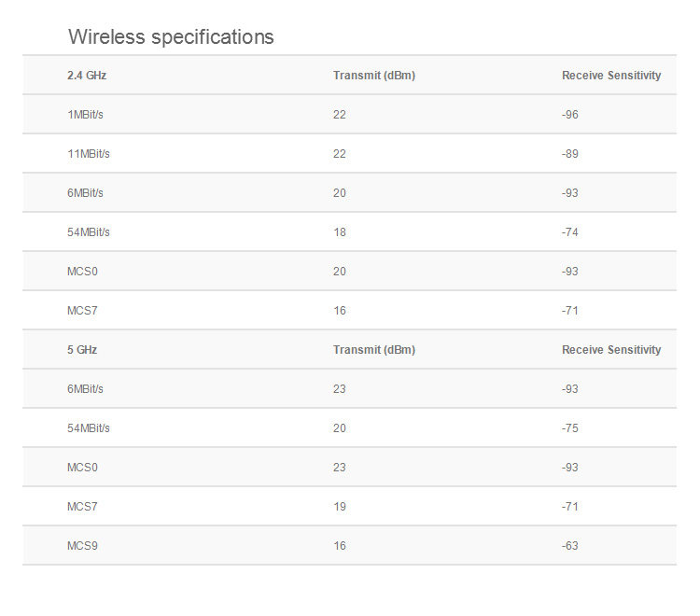This screenshot has width=700, height=616.
Task: Click the Wireless specifications heading
Action: coord(171,37)
